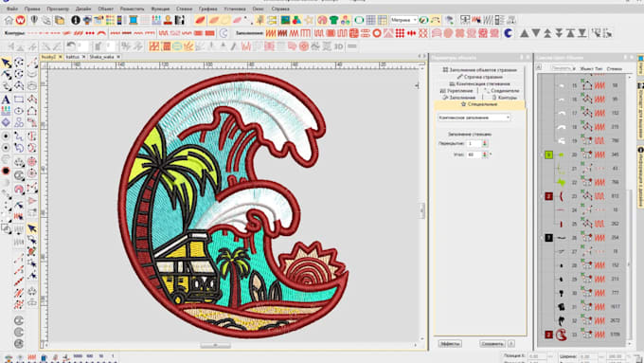The image size is (644, 363).
Task: Click the Угол input field
Action: [474, 154]
